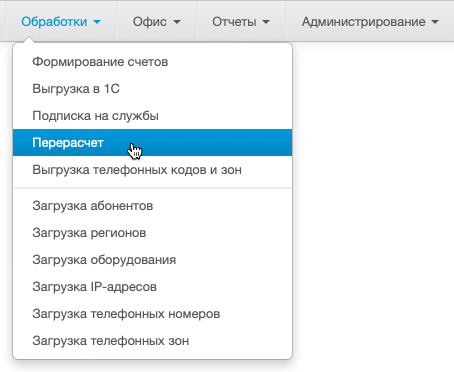The width and height of the screenshot is (454, 372).
Task: Choose Загрузка телефонных номеров
Action: click(152, 314)
